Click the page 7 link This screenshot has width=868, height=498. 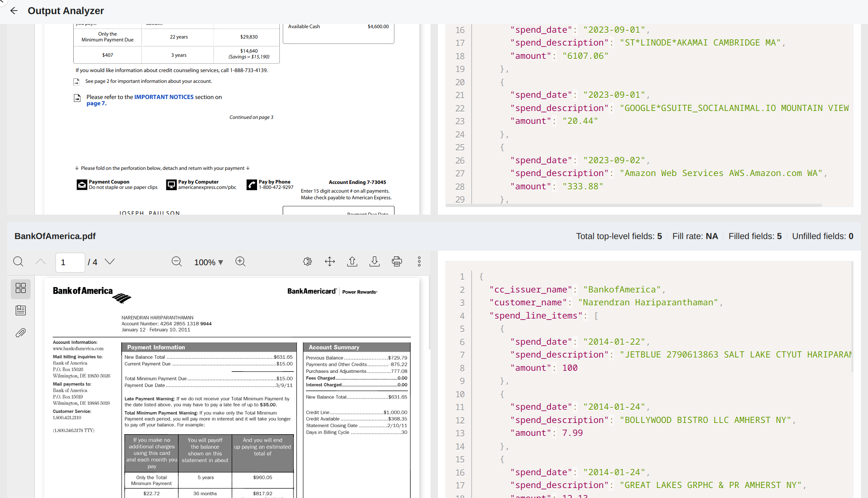96,104
